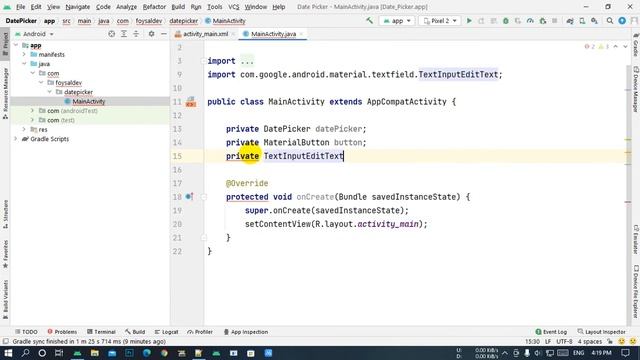Viewport: 640px width, 360px height.
Task: Open the AVD device manager icon
Action: click(582, 20)
